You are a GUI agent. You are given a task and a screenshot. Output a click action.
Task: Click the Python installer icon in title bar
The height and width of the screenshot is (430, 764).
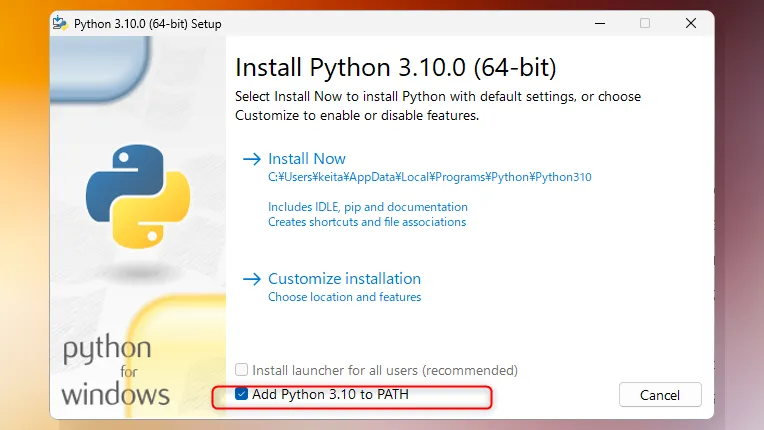coord(63,24)
